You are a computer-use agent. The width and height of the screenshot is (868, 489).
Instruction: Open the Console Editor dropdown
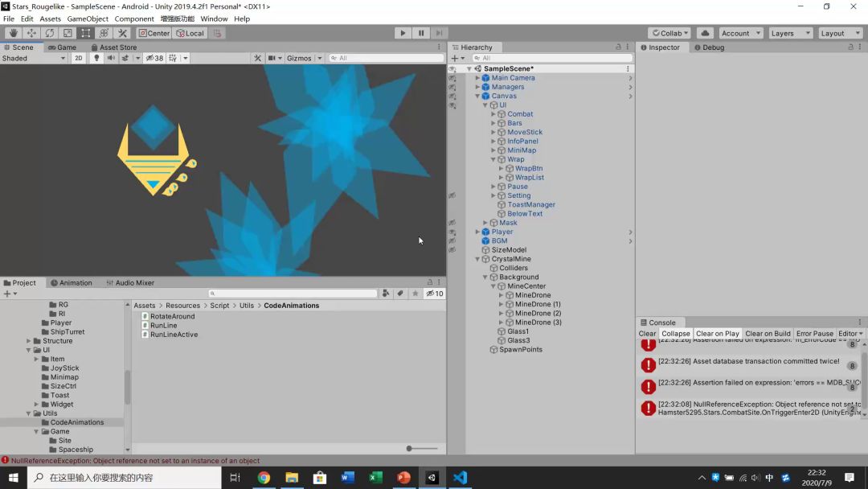coord(850,334)
